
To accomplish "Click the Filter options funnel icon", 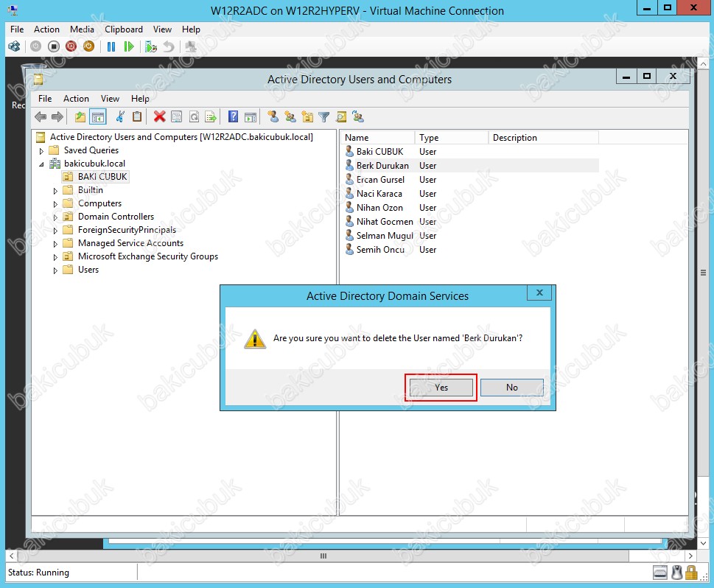I will (323, 117).
